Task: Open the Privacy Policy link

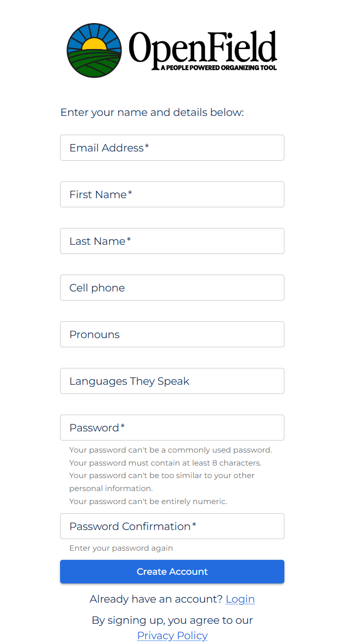Action: [x=172, y=636]
